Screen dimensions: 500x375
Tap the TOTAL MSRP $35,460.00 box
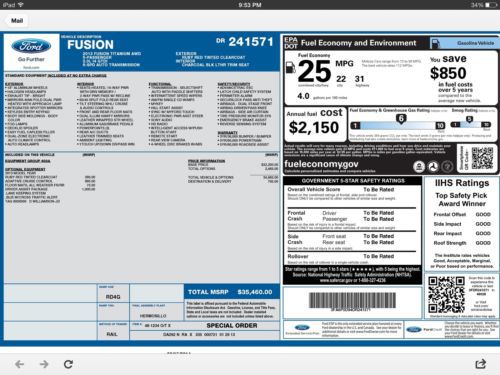[x=231, y=292]
